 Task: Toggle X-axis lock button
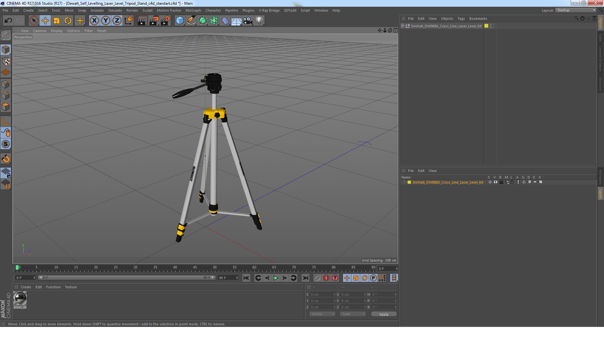94,21
